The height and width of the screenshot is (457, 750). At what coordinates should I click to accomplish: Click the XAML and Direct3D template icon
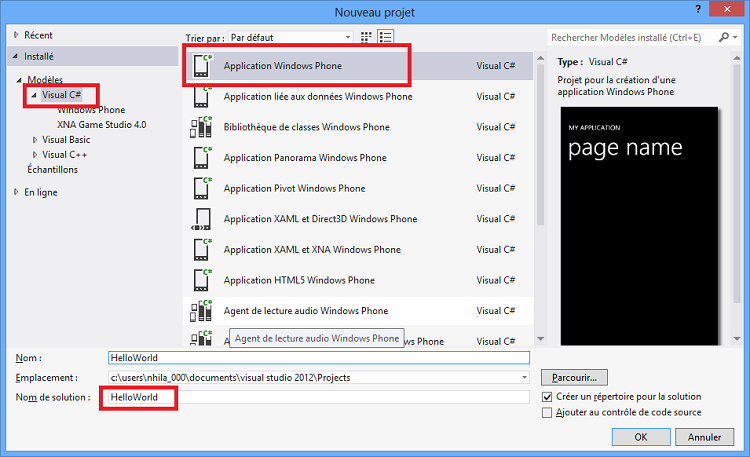(201, 219)
